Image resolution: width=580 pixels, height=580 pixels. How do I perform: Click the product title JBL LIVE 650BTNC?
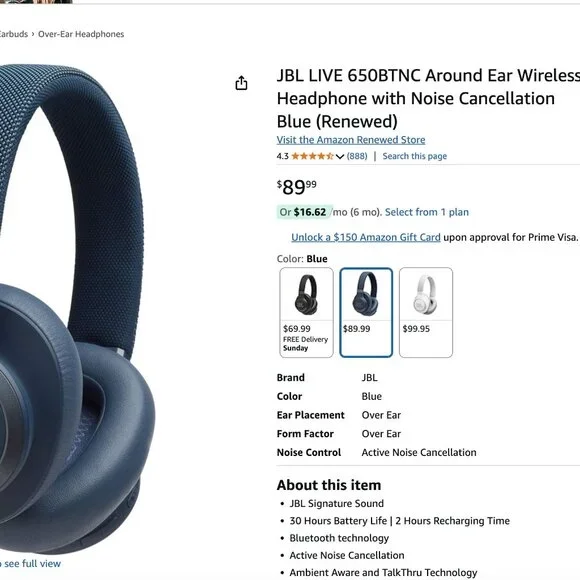(428, 98)
